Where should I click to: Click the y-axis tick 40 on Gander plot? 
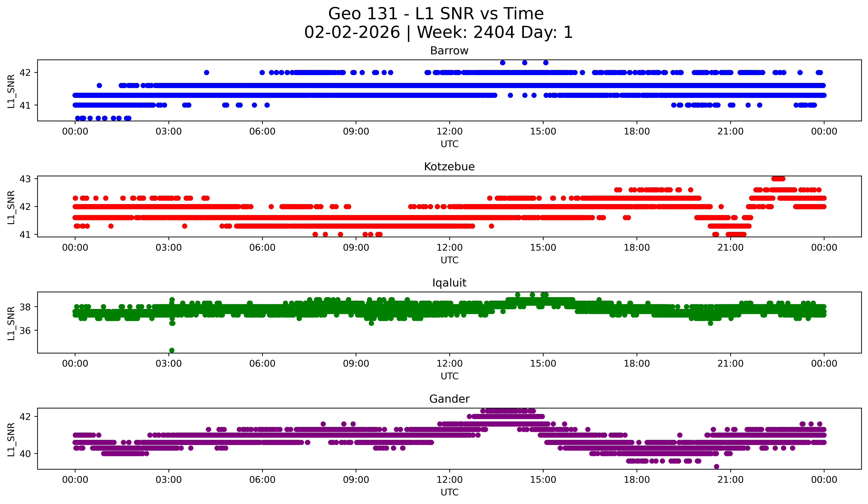(x=25, y=454)
